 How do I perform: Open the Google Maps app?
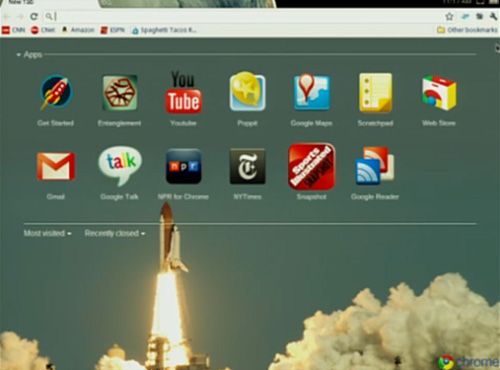311,92
